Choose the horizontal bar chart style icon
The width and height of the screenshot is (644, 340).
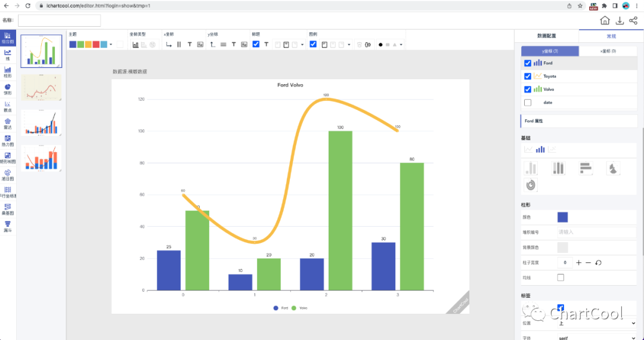[586, 168]
